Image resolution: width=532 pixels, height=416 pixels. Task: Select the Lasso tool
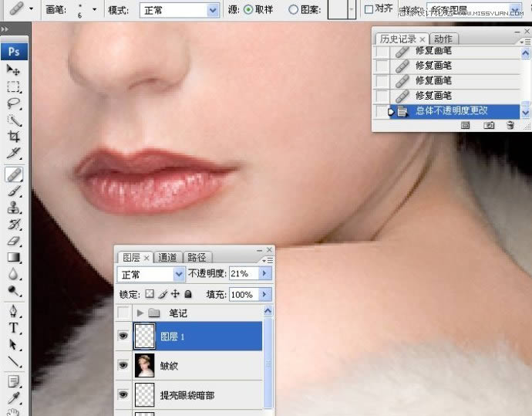point(14,103)
